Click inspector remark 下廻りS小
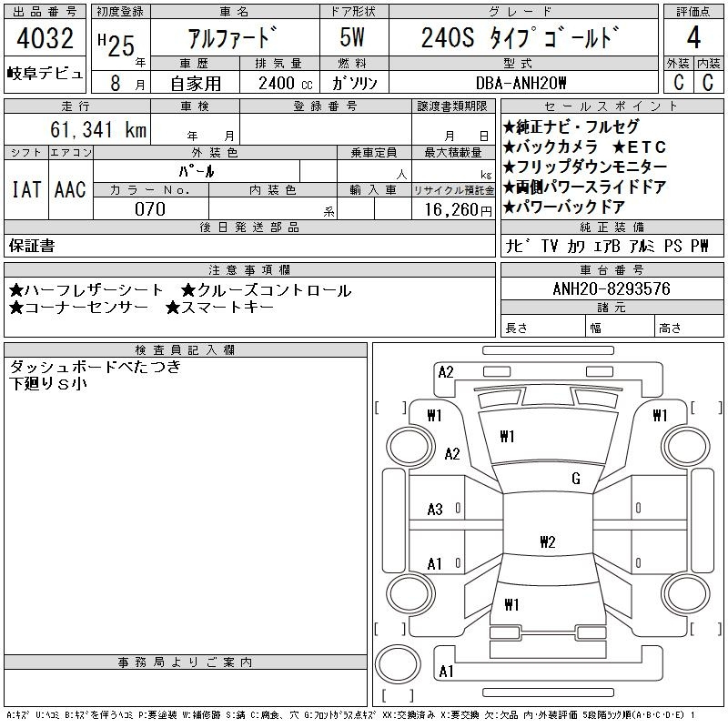The height and width of the screenshot is (728, 728). (x=48, y=383)
